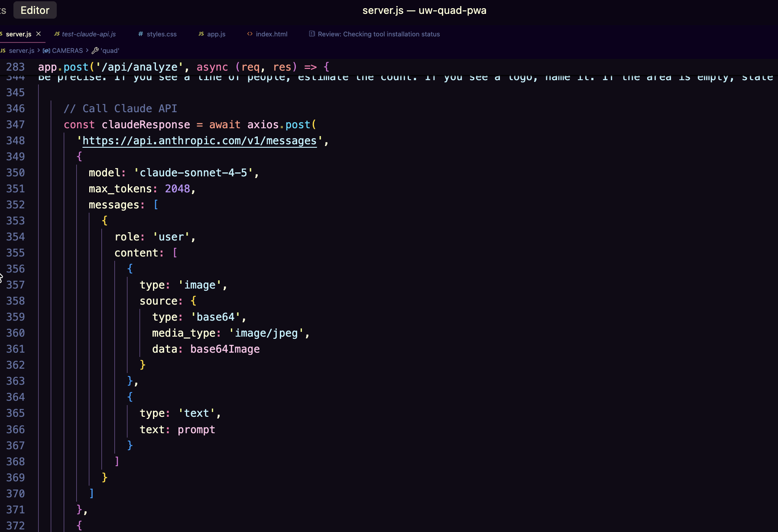Click line number 347 in the gutter

point(16,125)
